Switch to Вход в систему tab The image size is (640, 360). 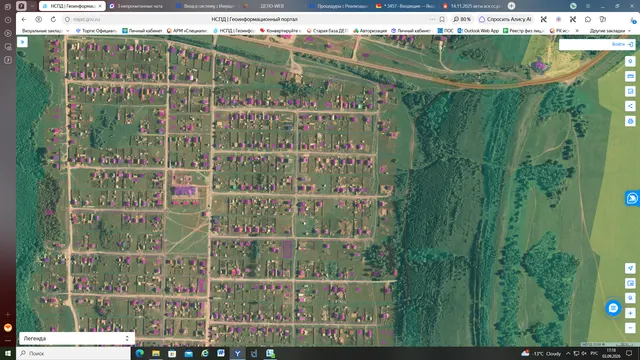205,6
